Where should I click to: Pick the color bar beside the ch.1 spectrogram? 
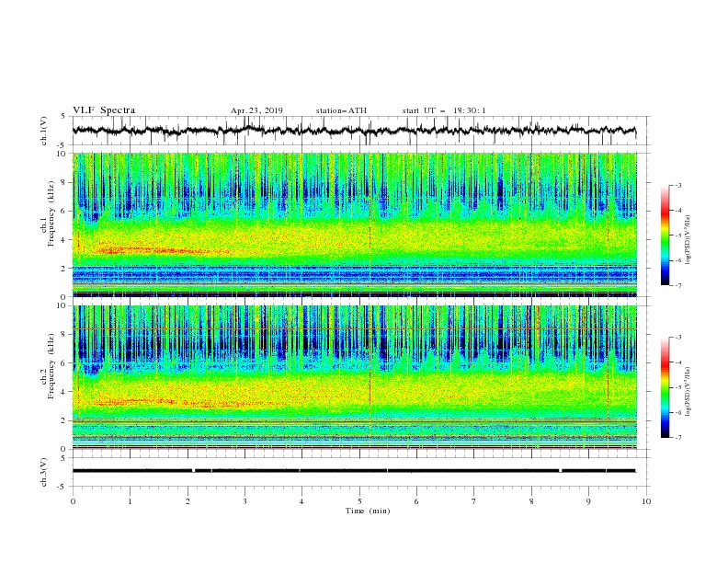click(x=665, y=236)
